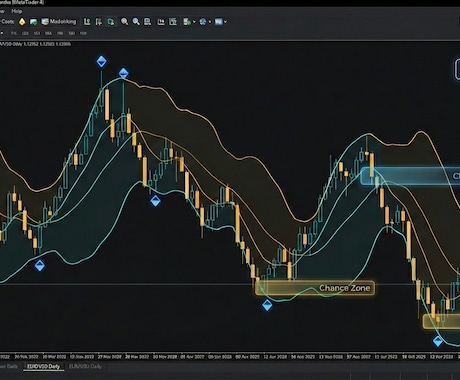Toggle the chart auto scroll icon

(x=173, y=22)
